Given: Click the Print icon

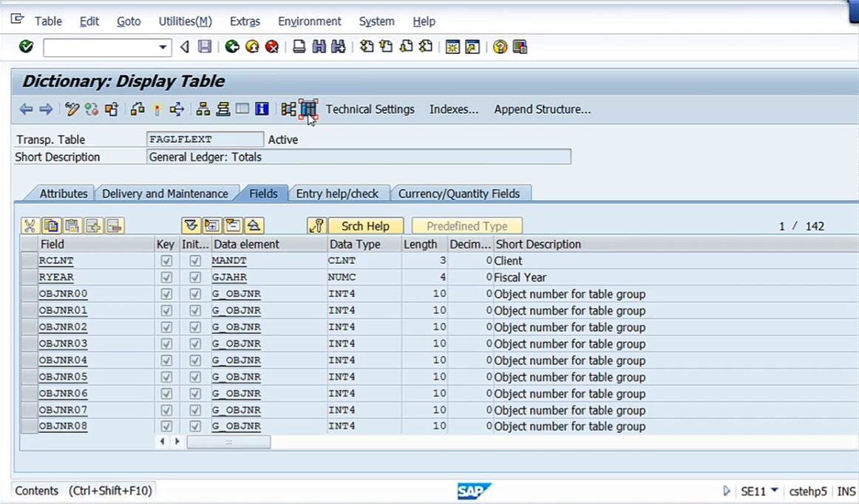Looking at the screenshot, I should (299, 47).
